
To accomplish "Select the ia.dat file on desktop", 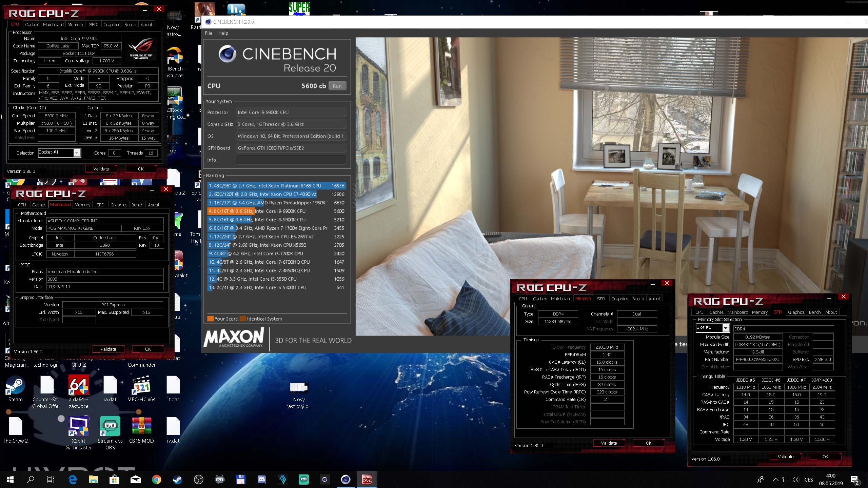I will pos(110,388).
